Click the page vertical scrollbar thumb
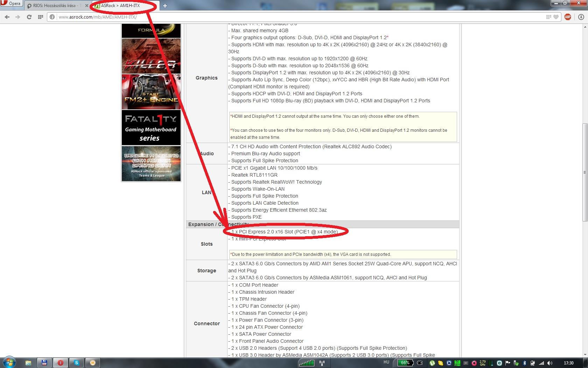This screenshot has height=368, width=588. click(585, 172)
